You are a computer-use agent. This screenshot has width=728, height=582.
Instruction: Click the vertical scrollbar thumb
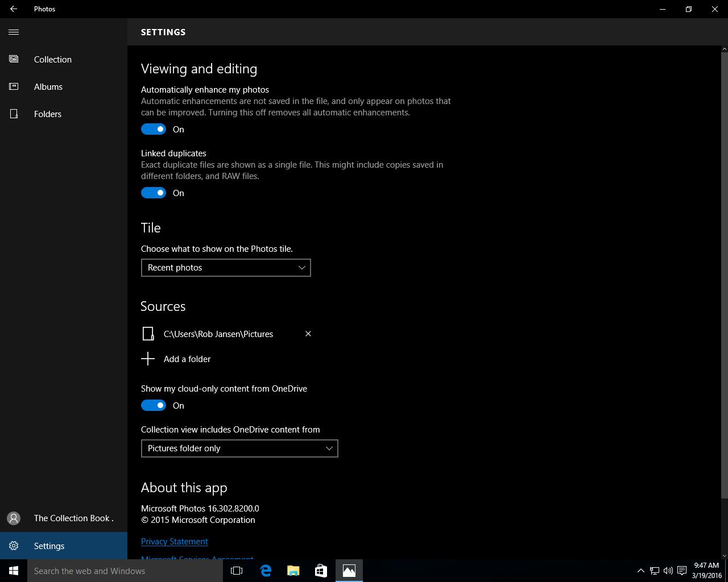(724, 276)
